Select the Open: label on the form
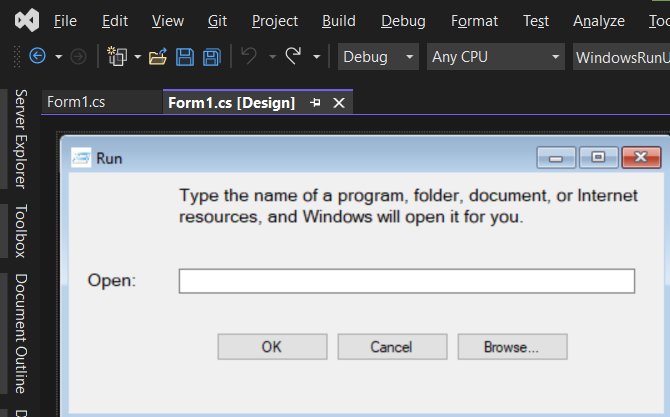Image resolution: width=670 pixels, height=417 pixels. [x=112, y=281]
